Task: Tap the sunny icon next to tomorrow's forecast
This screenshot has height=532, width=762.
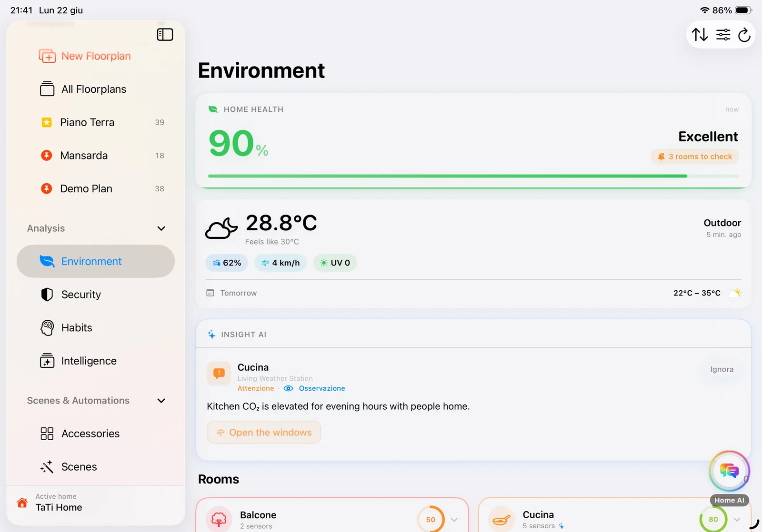Action: 737,293
